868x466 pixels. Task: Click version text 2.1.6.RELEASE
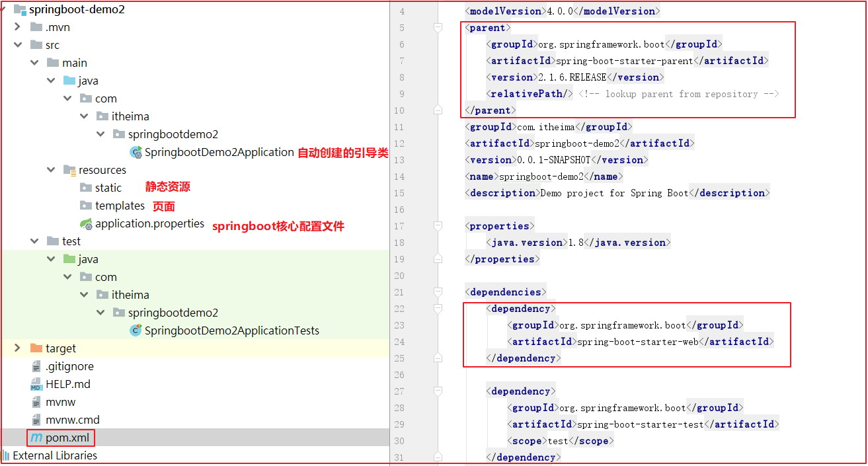click(572, 77)
